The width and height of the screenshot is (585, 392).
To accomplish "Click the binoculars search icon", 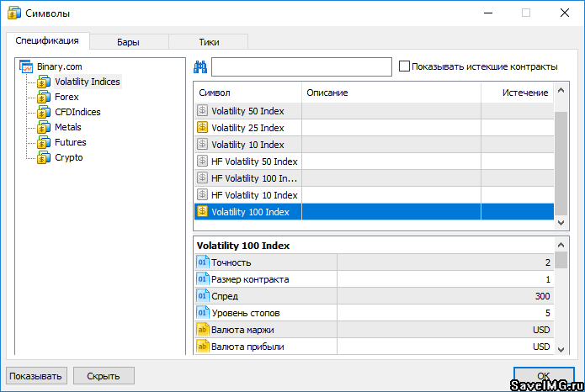I will click(x=200, y=67).
